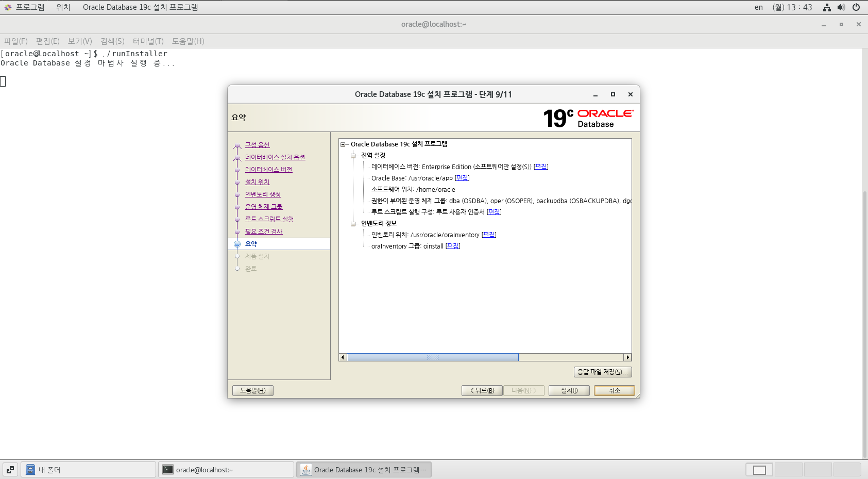This screenshot has height=479, width=868.
Task: Maximize the oracle@localhost terminal window
Action: tap(841, 24)
